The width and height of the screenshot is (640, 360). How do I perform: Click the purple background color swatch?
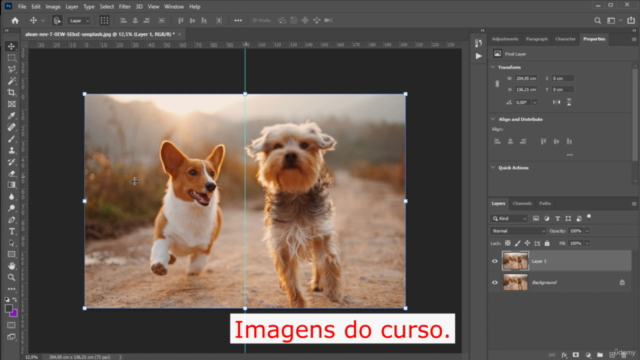click(14, 313)
